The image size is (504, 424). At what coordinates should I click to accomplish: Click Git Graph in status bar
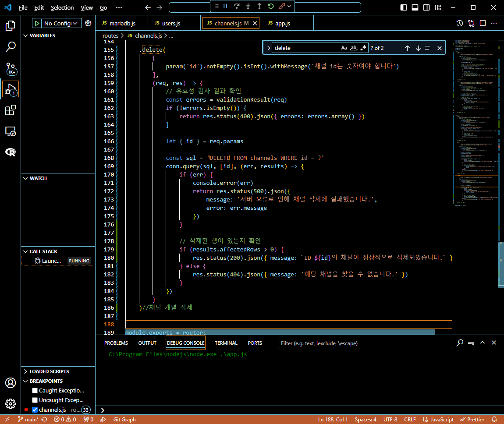pyautogui.click(x=124, y=420)
